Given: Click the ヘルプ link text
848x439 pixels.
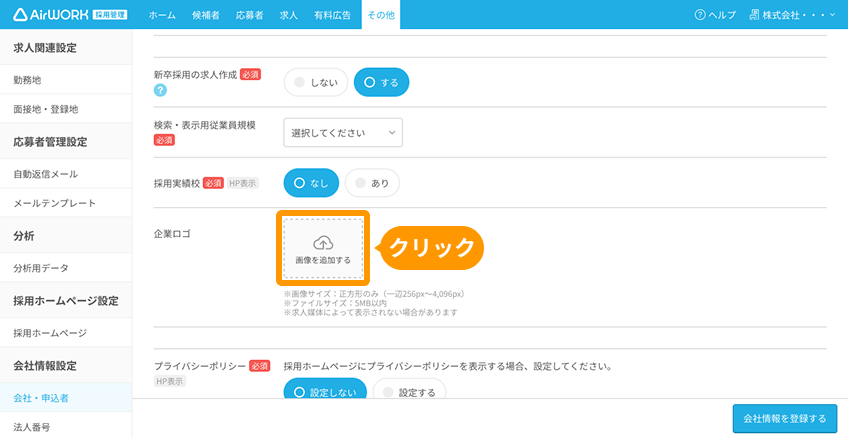Looking at the screenshot, I should (722, 15).
